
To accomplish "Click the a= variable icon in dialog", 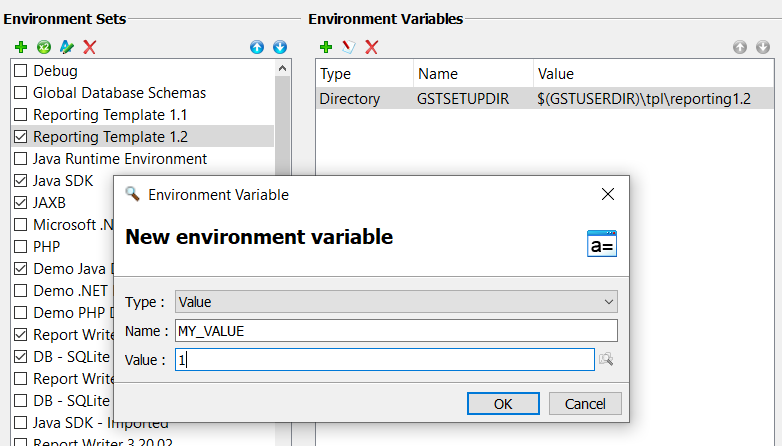I will tap(602, 243).
